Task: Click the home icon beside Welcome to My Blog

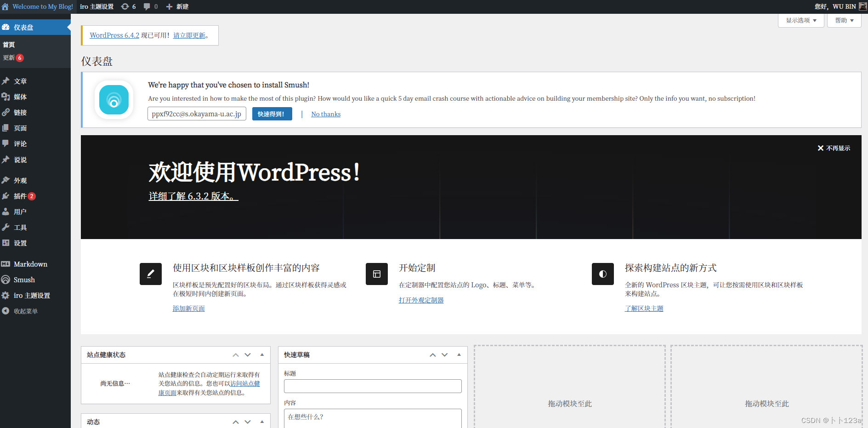Action: click(5, 6)
